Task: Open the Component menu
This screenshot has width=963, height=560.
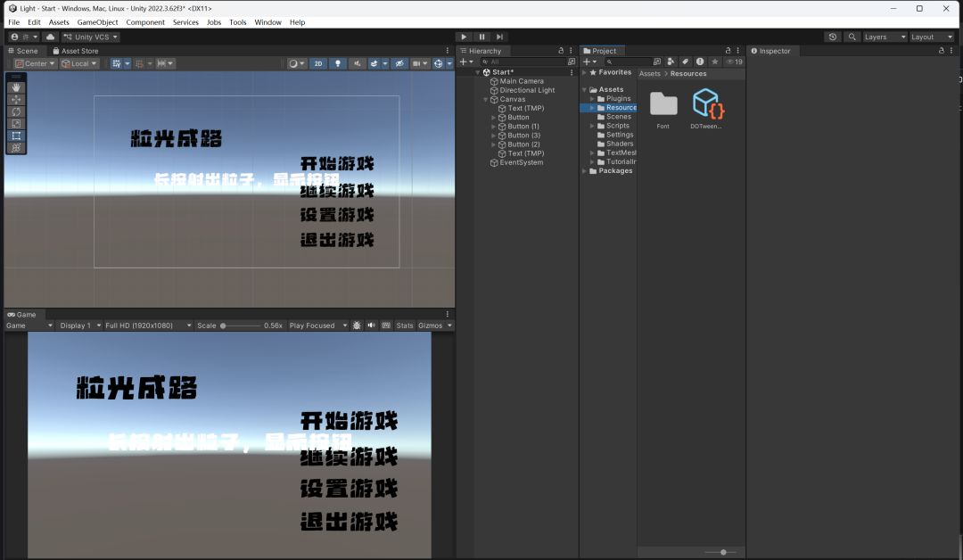Action: (145, 22)
